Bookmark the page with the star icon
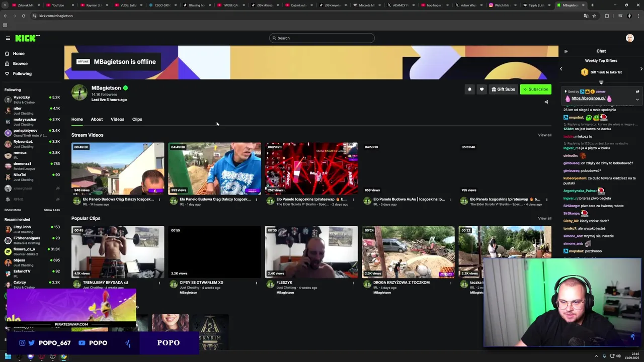This screenshot has height=362, width=644. (594, 16)
